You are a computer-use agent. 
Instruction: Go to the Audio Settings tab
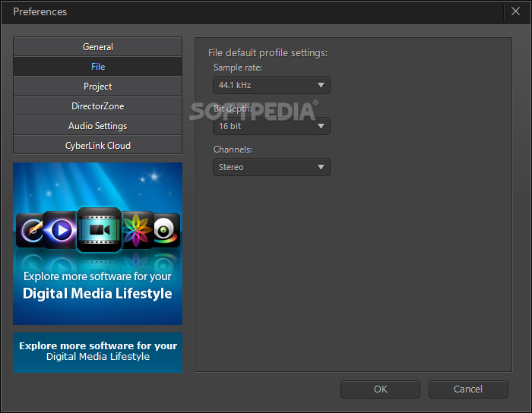coord(98,126)
